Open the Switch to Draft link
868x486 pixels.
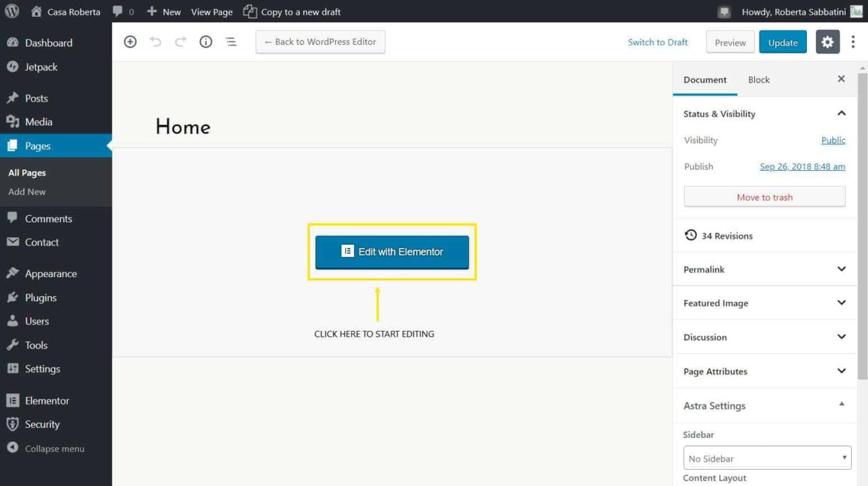point(657,41)
